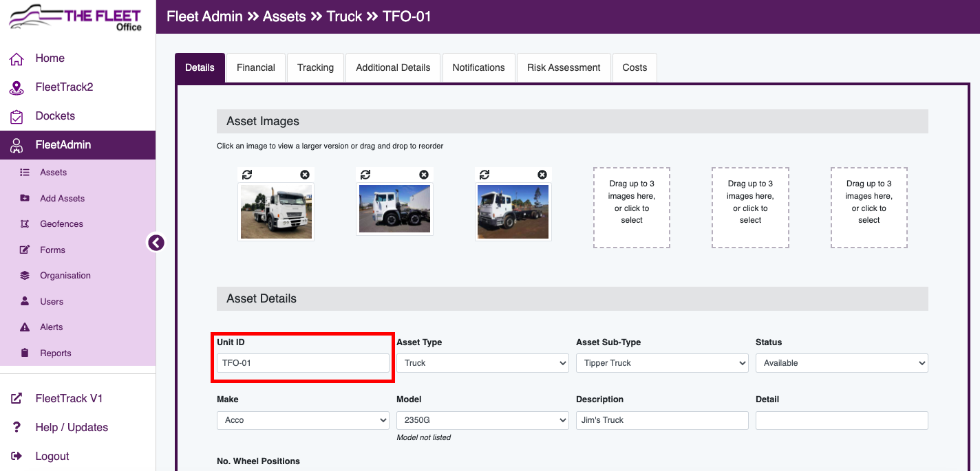Screen dimensions: 980x471
Task: Open the Status dropdown
Action: coord(842,363)
